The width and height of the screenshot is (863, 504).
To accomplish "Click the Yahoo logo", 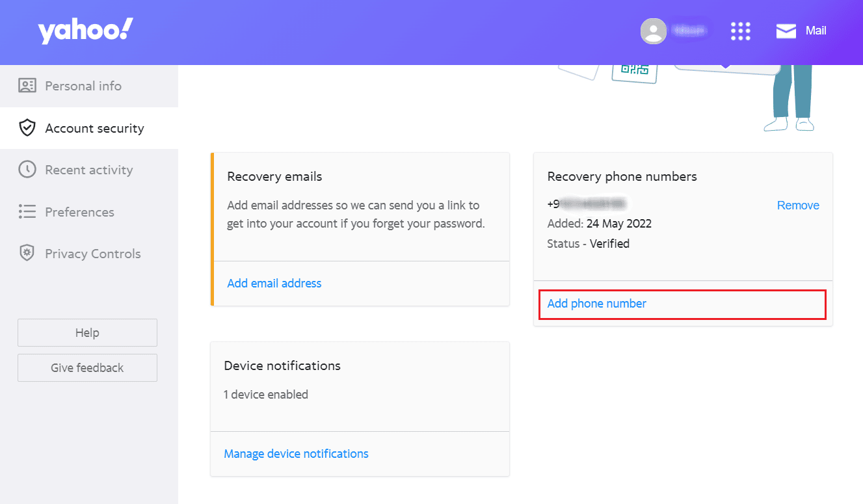I will pos(85,29).
